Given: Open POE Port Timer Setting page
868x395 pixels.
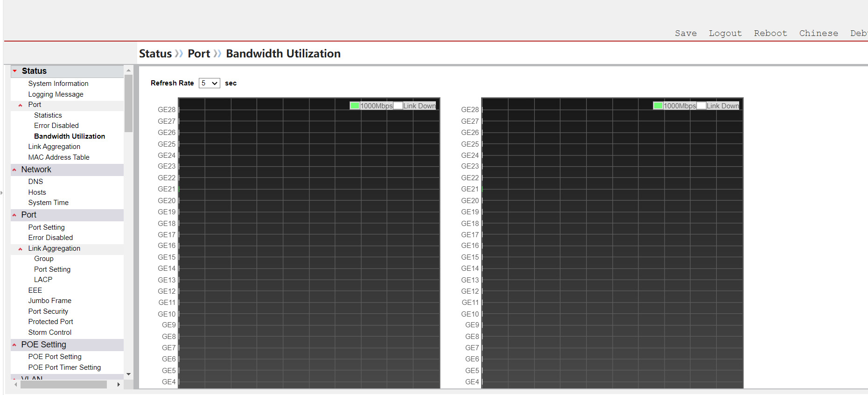Looking at the screenshot, I should 64,367.
